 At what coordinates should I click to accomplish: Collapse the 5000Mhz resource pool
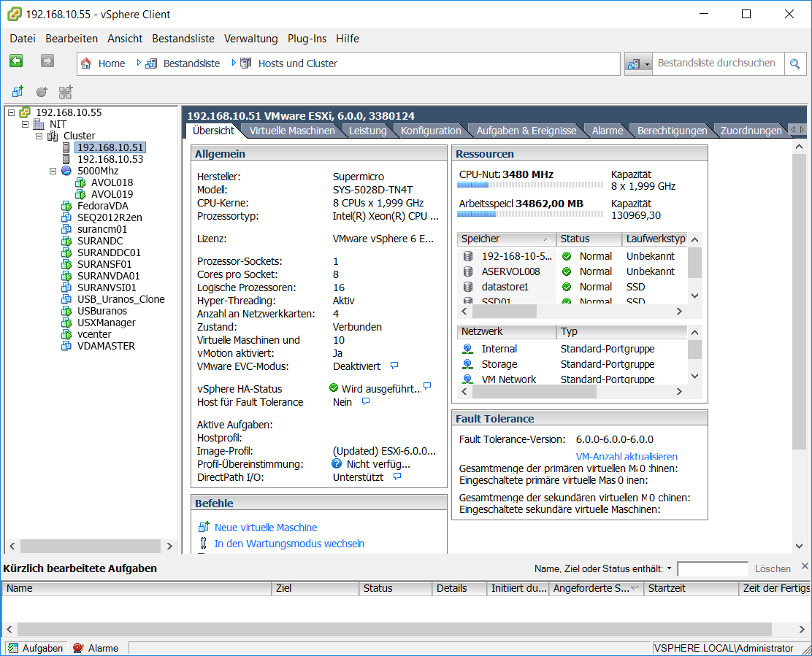tap(53, 171)
